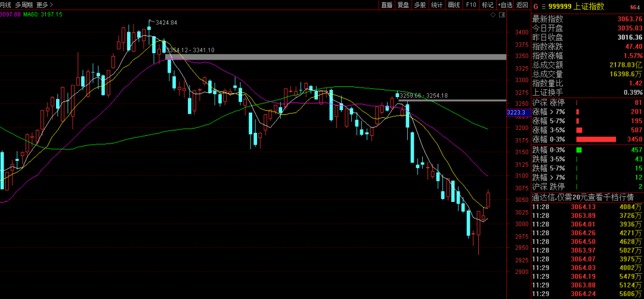Click the 返回 back button
644x299 pixels.
[522, 5]
